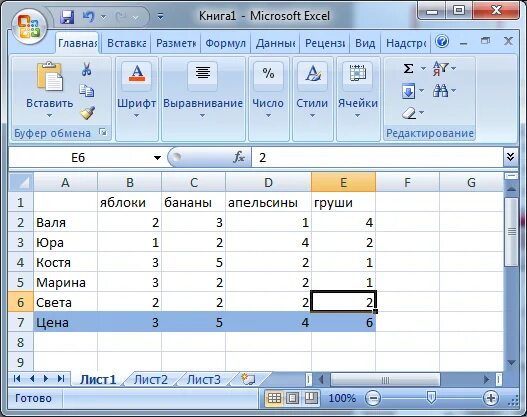Switch to sheet Лист3
The width and height of the screenshot is (527, 417).
click(x=204, y=379)
